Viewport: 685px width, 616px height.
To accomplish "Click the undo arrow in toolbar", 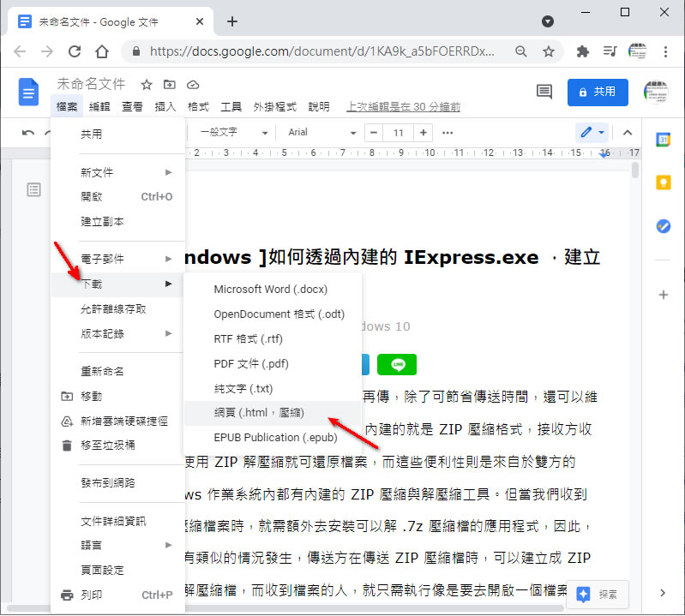I will tap(28, 133).
